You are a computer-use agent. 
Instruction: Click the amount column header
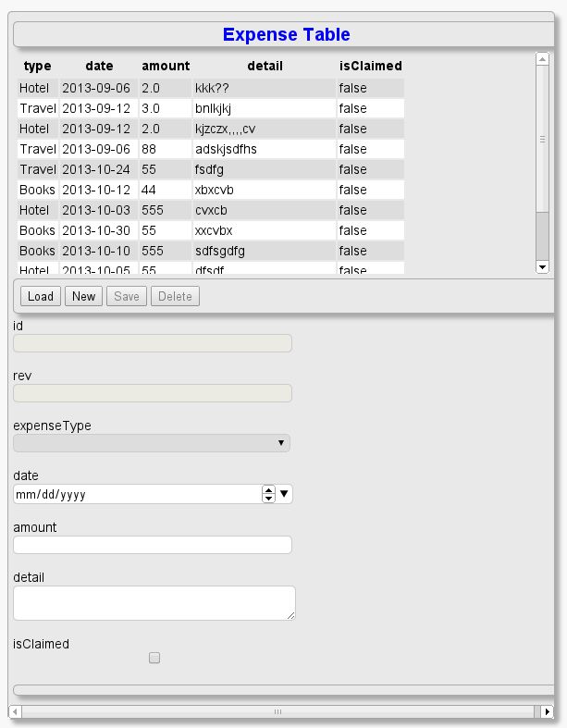pyautogui.click(x=166, y=66)
